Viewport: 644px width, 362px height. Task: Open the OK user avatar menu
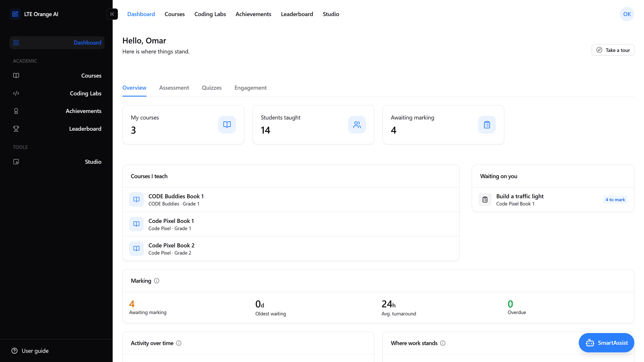pyautogui.click(x=627, y=14)
